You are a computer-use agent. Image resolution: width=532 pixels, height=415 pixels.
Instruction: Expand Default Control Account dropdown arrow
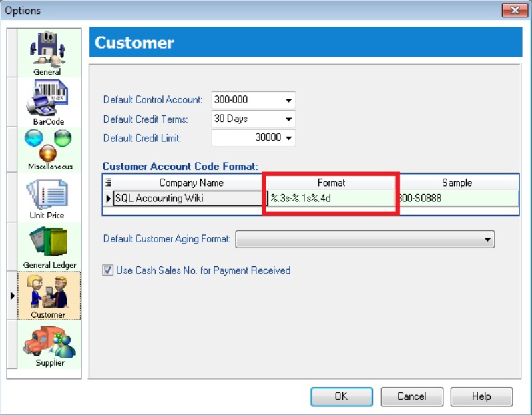click(289, 100)
